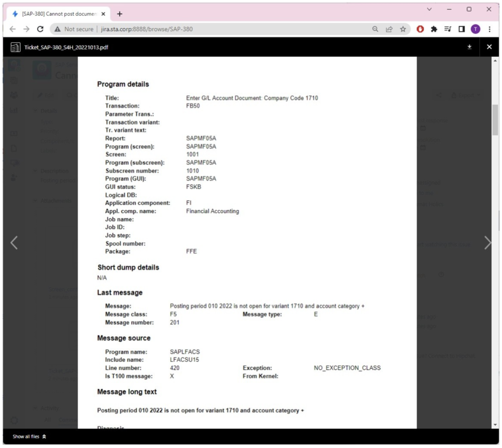Click GUI status value FSKB
The height and width of the screenshot is (448, 502).
coord(193,187)
